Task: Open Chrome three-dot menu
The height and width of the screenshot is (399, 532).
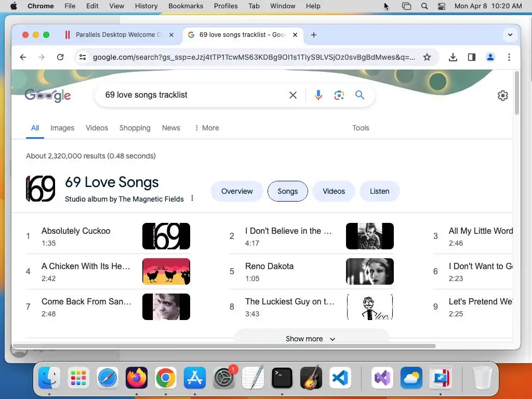Action: tap(509, 57)
